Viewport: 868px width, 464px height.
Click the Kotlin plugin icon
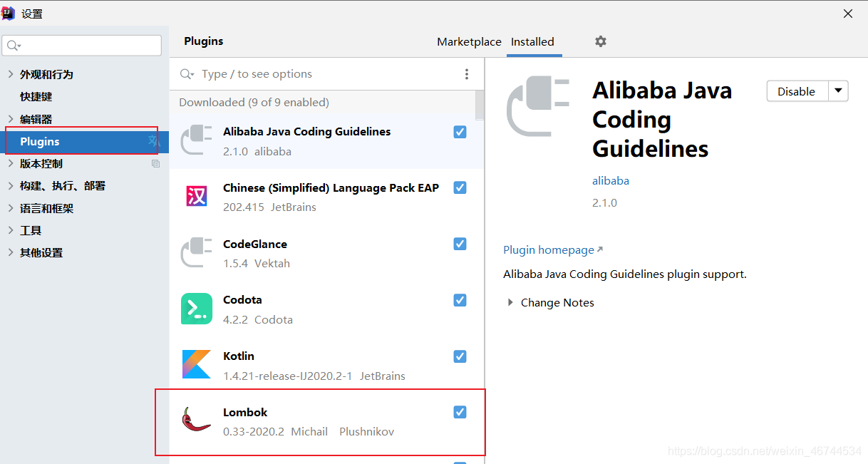pyautogui.click(x=197, y=364)
